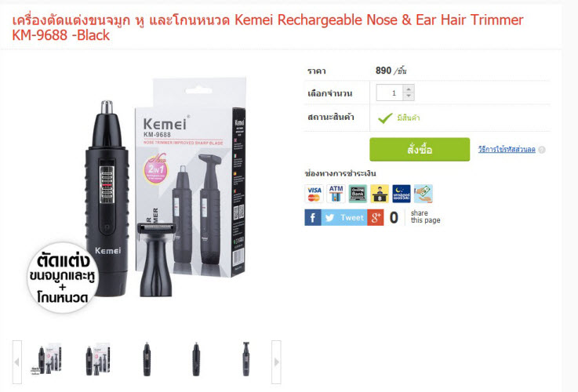Increase quantity with the up arrow
The width and height of the screenshot is (578, 392).
[409, 89]
